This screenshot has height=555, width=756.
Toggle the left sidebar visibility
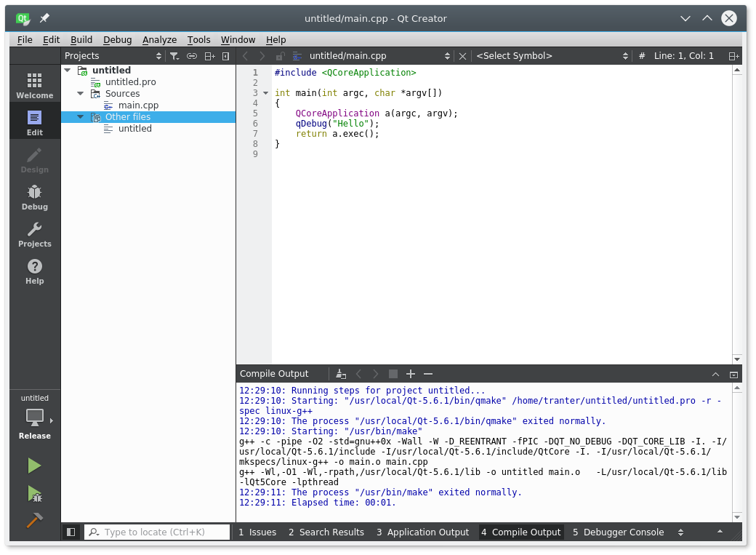coord(71,532)
